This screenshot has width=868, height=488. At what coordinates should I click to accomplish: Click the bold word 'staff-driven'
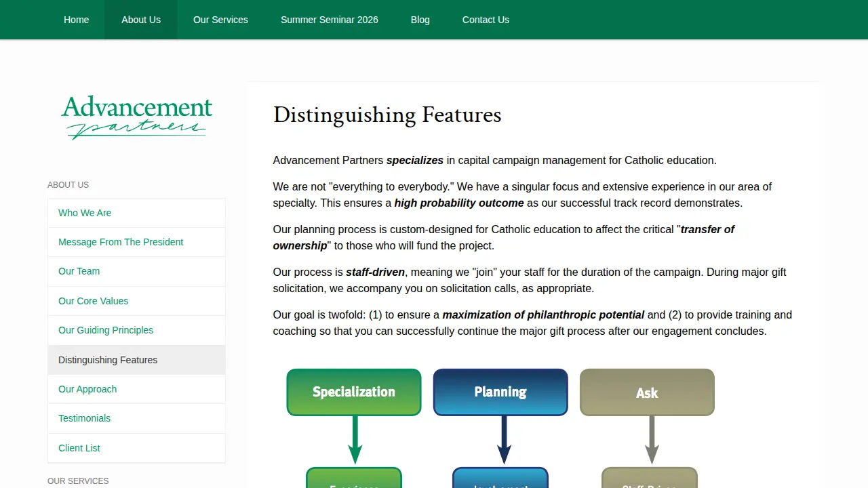[375, 272]
